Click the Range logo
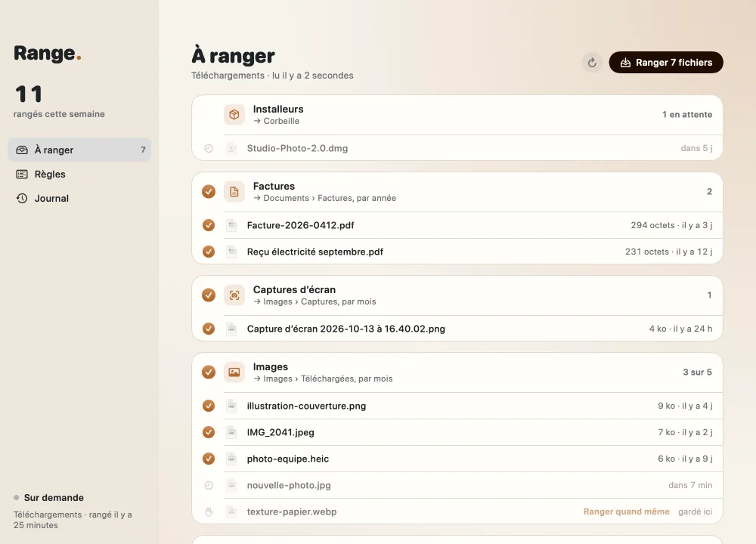 click(x=47, y=53)
